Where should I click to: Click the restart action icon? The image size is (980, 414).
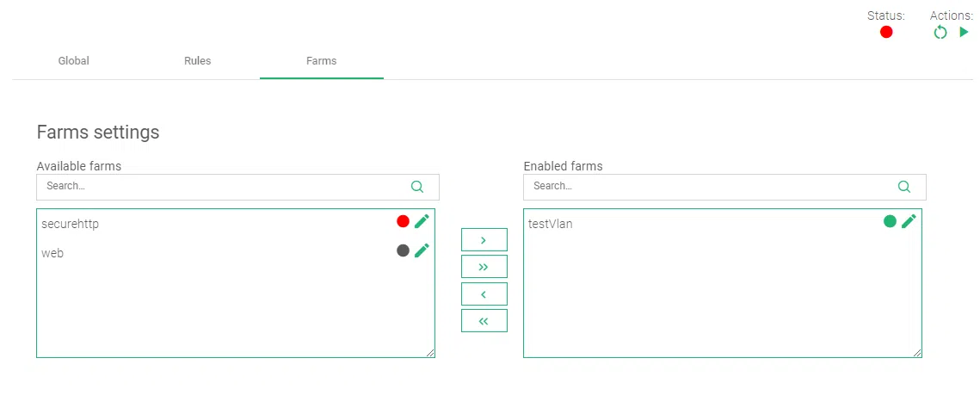pos(940,32)
